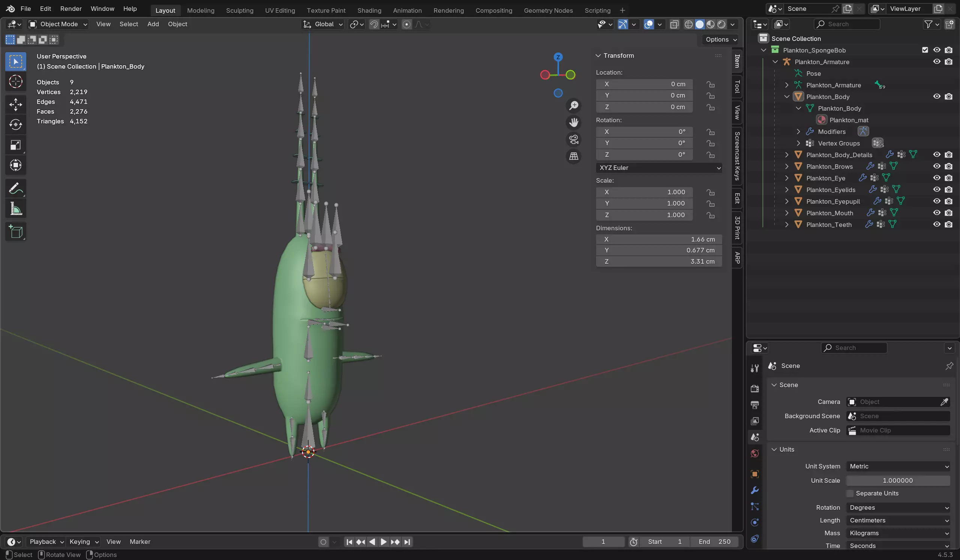
Task: Disable Plankton_Teeth in renders
Action: point(948,224)
